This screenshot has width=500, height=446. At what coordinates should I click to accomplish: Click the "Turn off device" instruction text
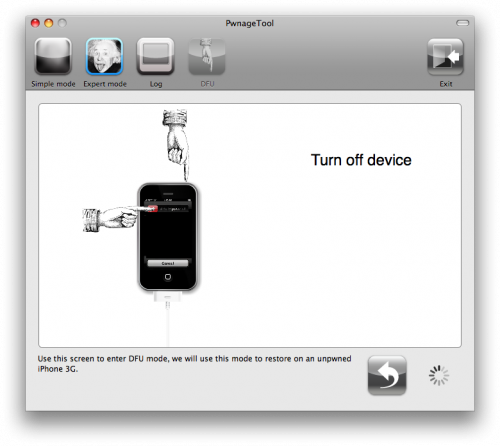[x=361, y=160]
